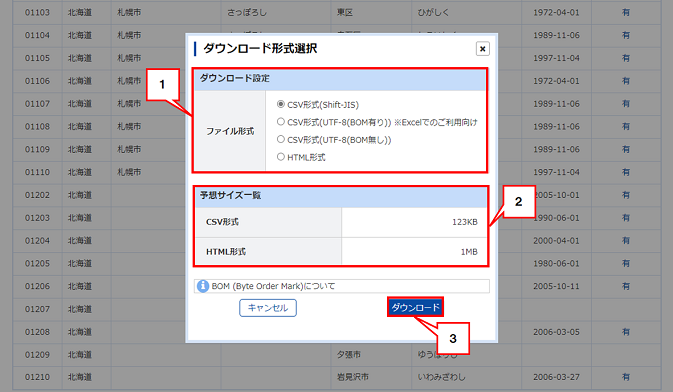Screen dimensions: 673x392
Task: Select the 有 link in row 01210
Action: point(626,377)
